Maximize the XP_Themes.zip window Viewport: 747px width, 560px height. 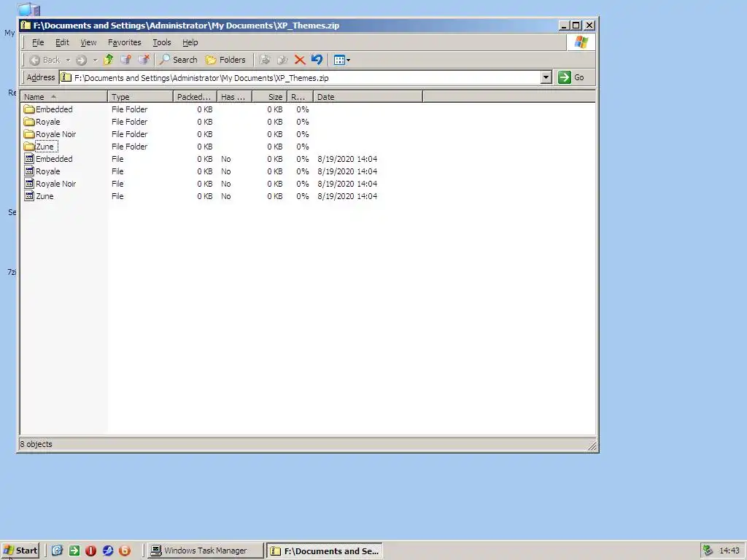[576, 26]
